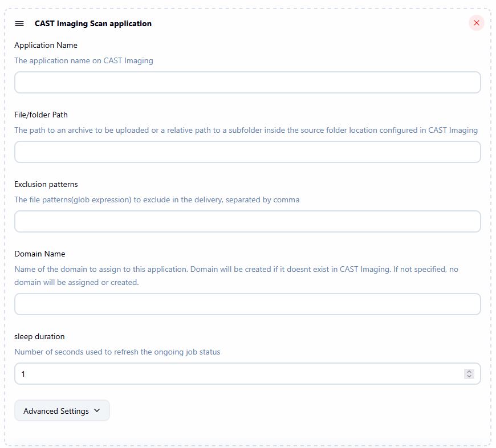Increase sleep duration with up arrow
The image size is (496, 448).
click(x=469, y=372)
